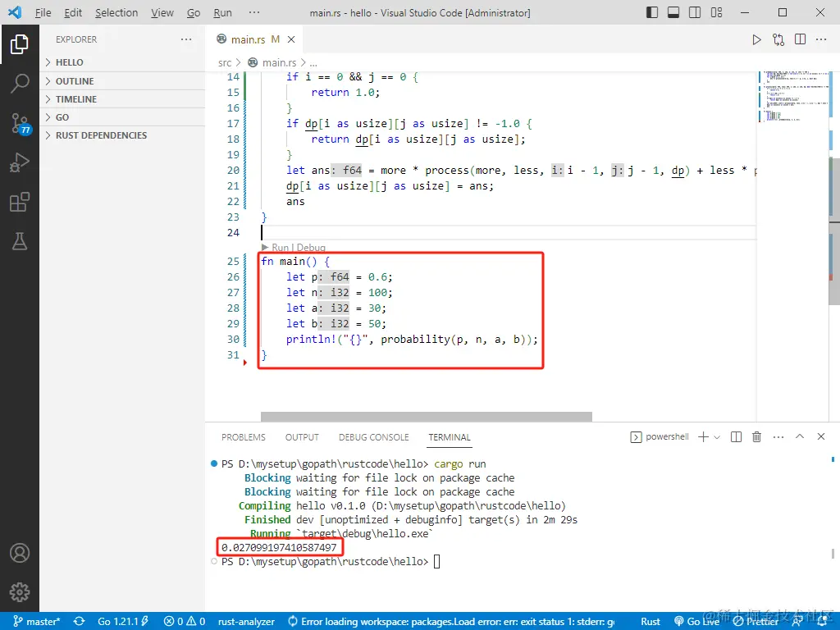Click the Run Rust file play icon
The image size is (840, 630).
pyautogui.click(x=756, y=39)
